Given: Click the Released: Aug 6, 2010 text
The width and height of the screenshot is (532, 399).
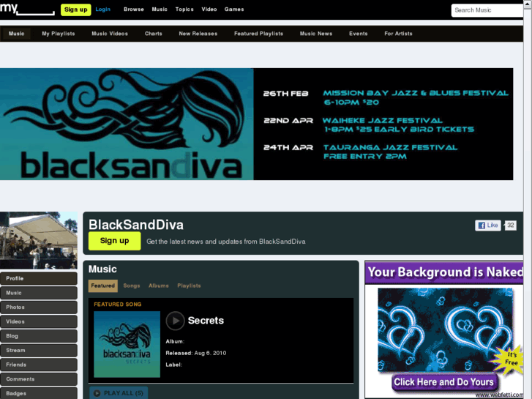Looking at the screenshot, I should pyautogui.click(x=196, y=353).
